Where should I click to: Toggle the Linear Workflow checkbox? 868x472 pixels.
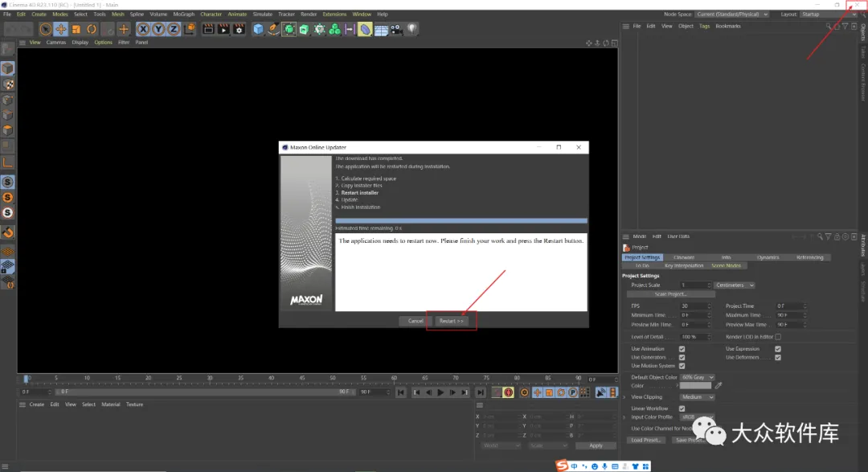pos(682,408)
